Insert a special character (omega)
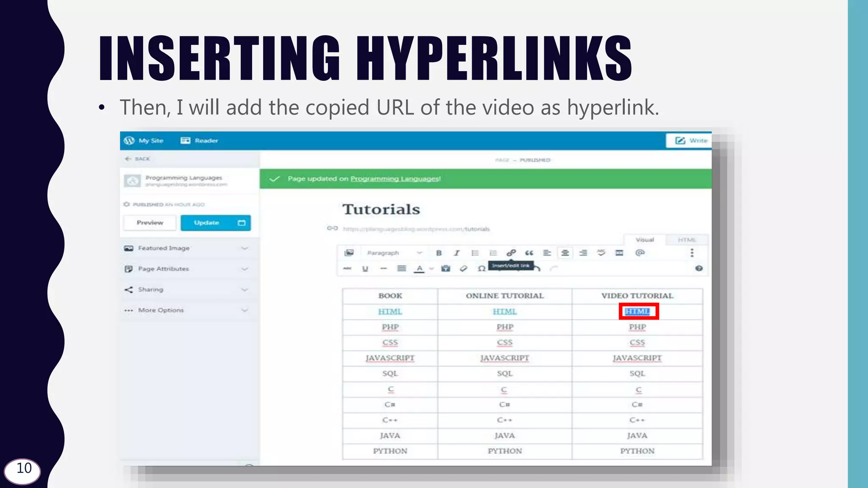868x488 pixels. coord(481,269)
